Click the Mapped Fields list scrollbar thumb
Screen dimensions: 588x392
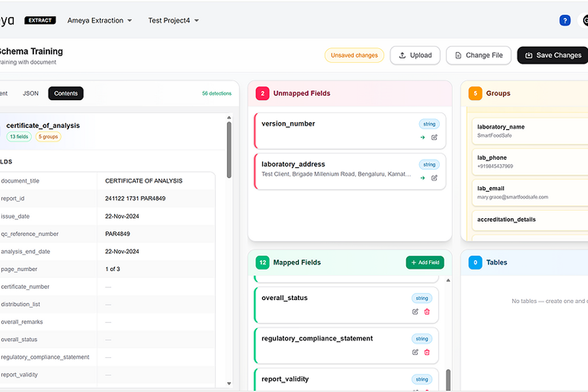click(x=448, y=378)
